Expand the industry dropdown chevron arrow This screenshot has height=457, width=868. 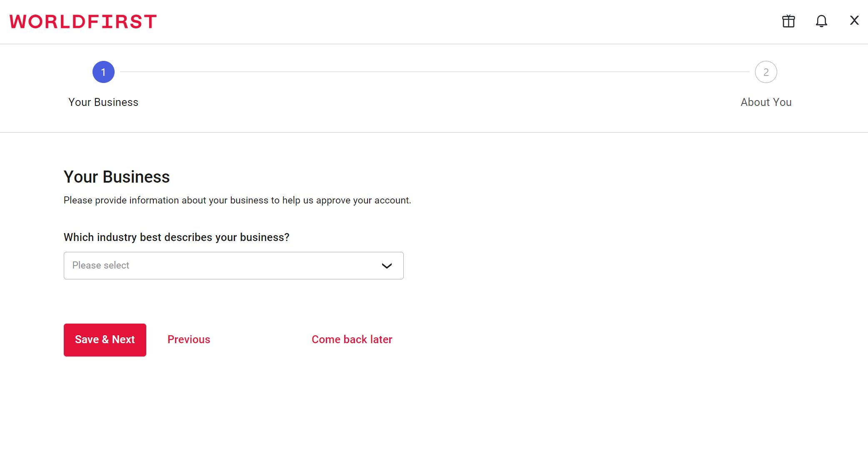pos(386,266)
